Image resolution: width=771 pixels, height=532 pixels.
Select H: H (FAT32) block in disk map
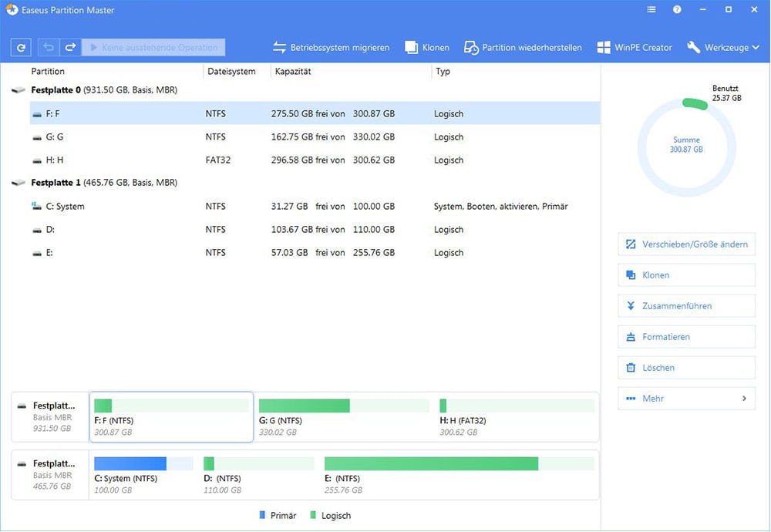click(517, 417)
